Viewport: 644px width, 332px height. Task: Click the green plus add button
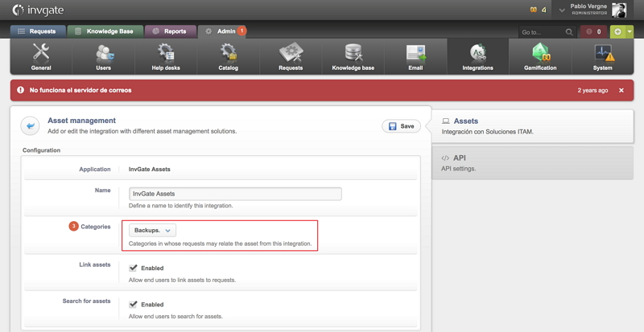tap(618, 31)
